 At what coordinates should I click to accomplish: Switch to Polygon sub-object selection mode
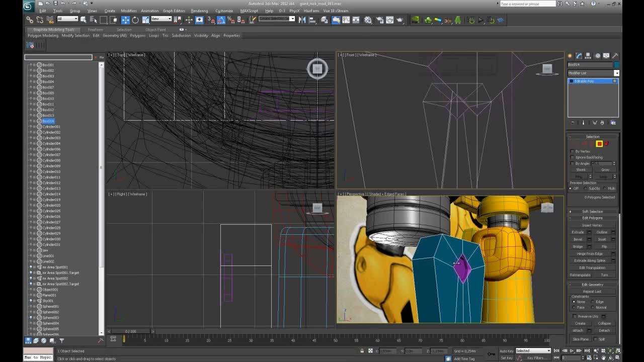tap(599, 144)
